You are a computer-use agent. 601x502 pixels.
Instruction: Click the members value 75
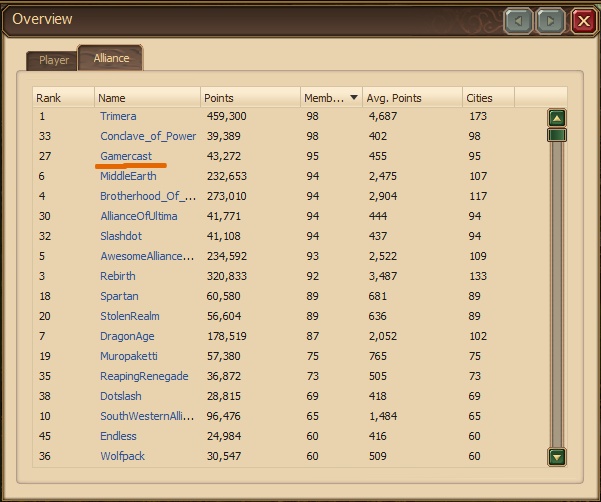pos(312,356)
